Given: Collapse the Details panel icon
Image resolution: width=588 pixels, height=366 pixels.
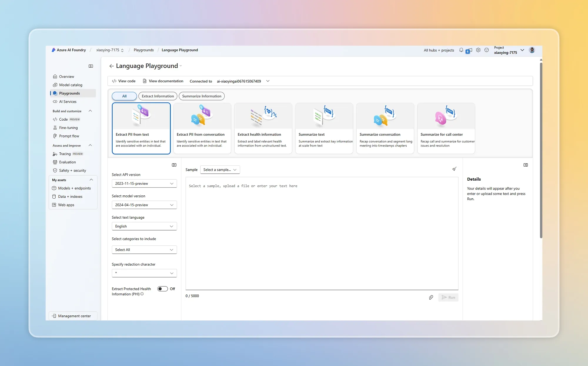Looking at the screenshot, I should pos(526,165).
